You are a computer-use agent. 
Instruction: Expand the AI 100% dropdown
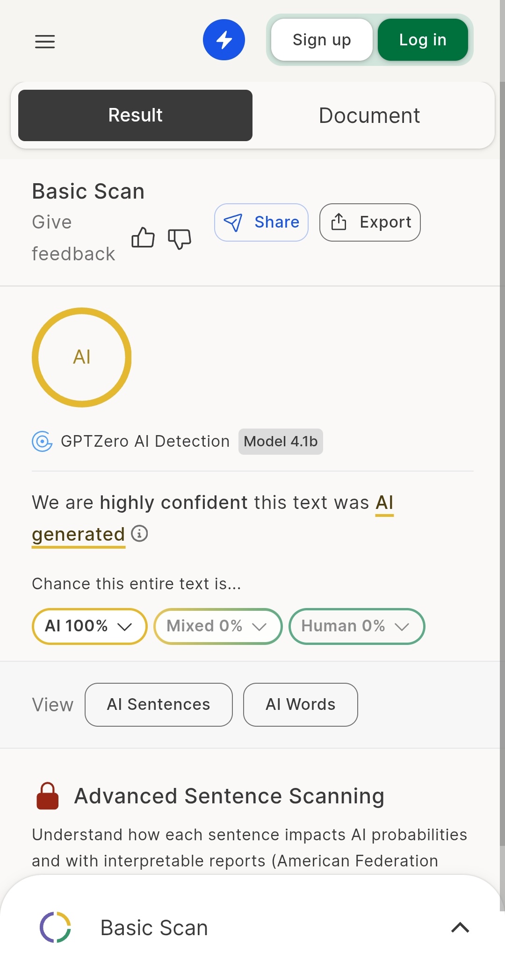click(x=89, y=626)
